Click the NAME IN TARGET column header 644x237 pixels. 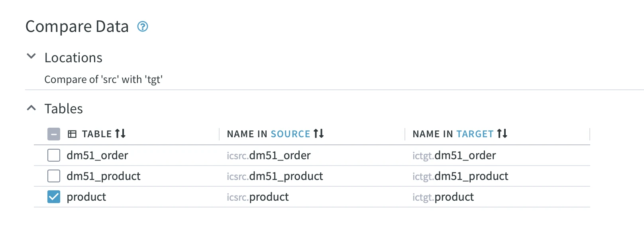click(454, 134)
